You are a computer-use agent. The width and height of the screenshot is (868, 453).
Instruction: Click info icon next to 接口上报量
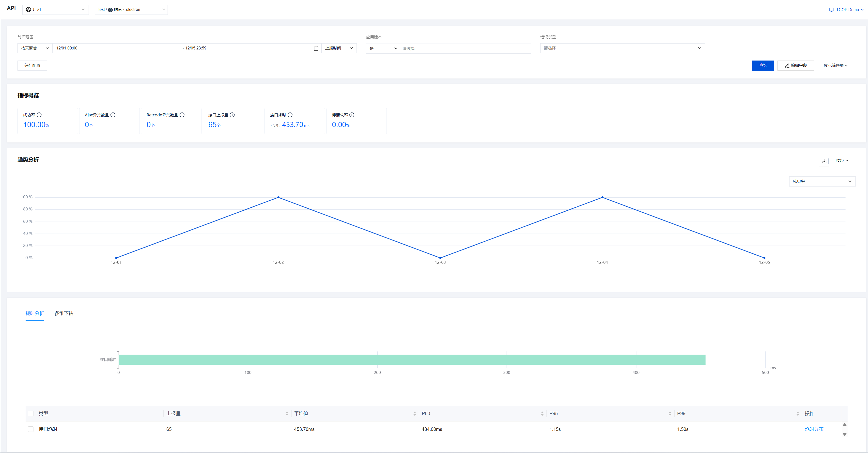(232, 115)
